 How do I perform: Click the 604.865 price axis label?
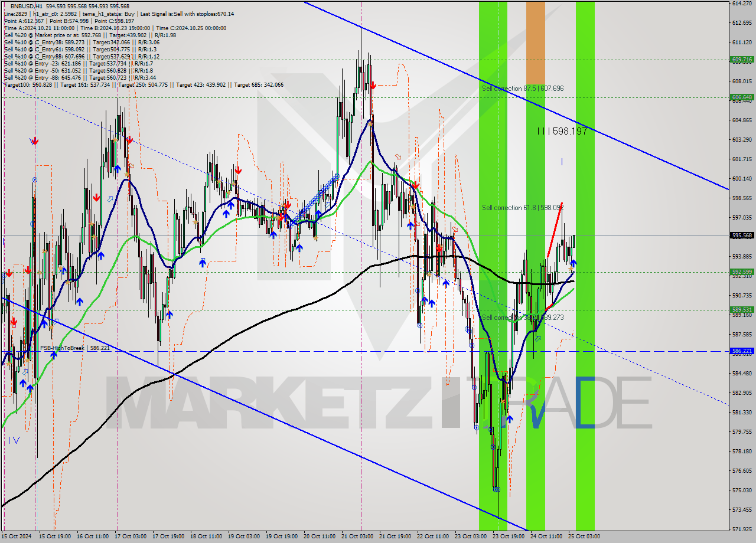click(742, 120)
